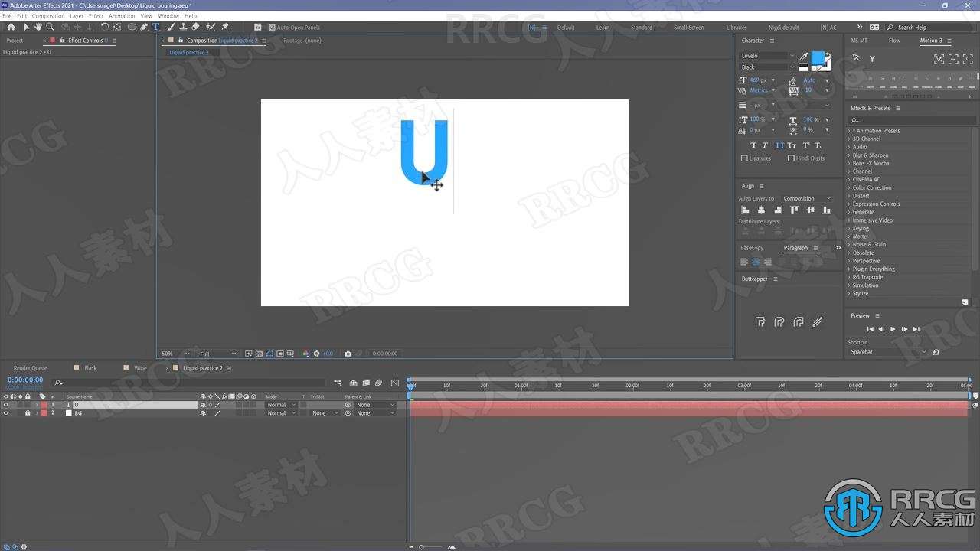Select the Small Screen workspace
The image size is (980, 551).
688,28
